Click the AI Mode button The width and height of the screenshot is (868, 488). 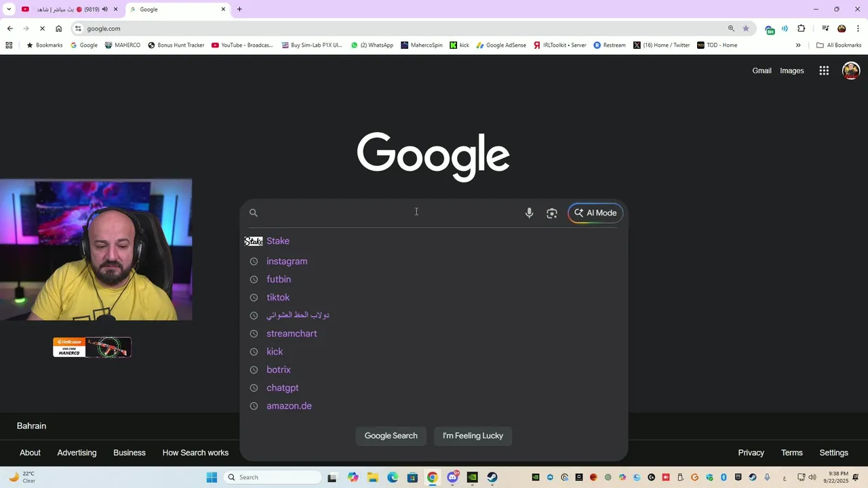pyautogui.click(x=595, y=213)
